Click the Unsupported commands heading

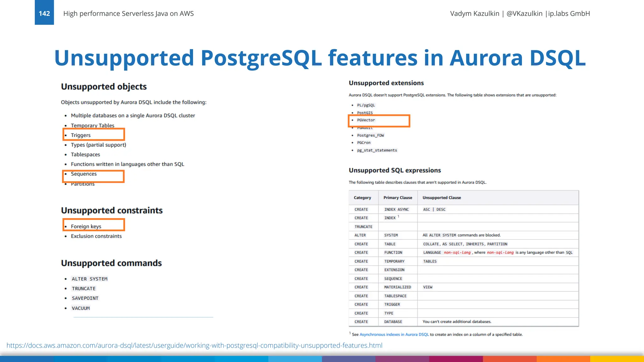pyautogui.click(x=111, y=263)
